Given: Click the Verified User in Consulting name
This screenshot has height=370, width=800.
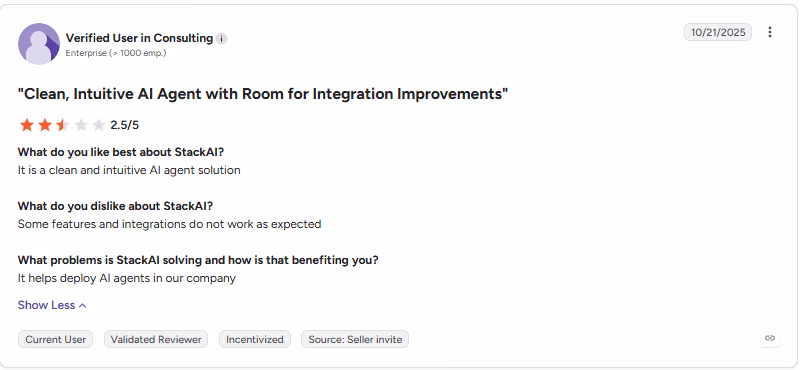Looking at the screenshot, I should coord(139,38).
